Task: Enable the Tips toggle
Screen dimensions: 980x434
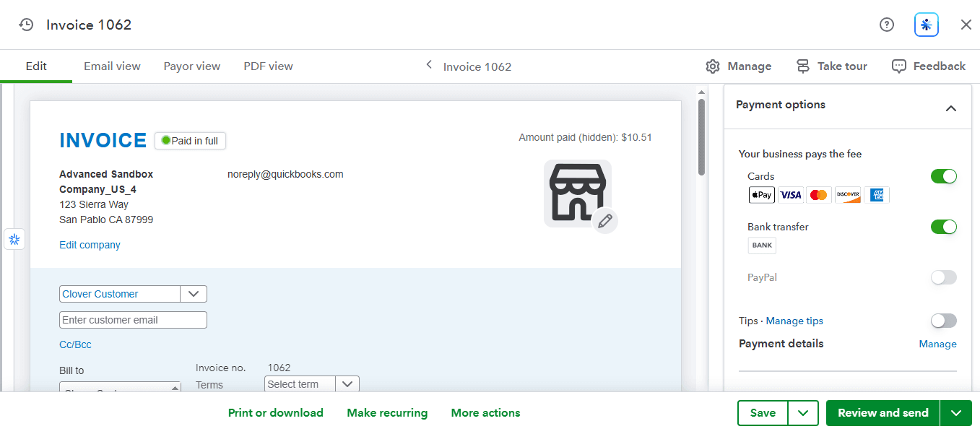Action: tap(944, 321)
